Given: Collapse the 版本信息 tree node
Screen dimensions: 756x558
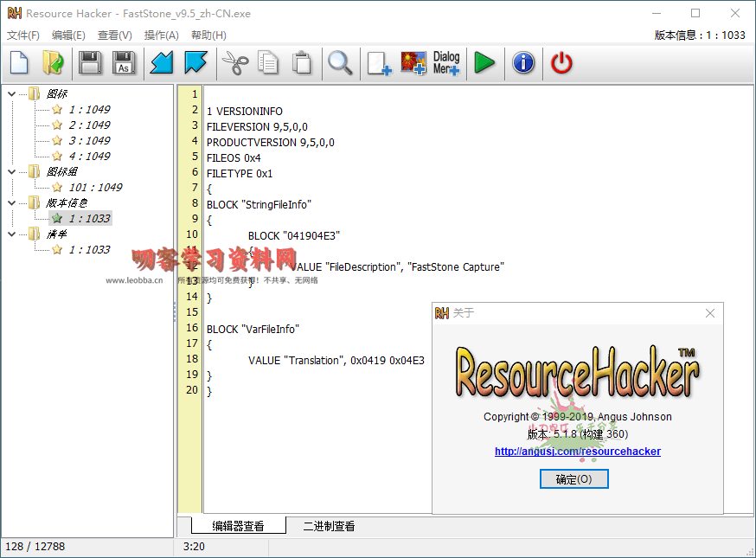Looking at the screenshot, I should (11, 202).
